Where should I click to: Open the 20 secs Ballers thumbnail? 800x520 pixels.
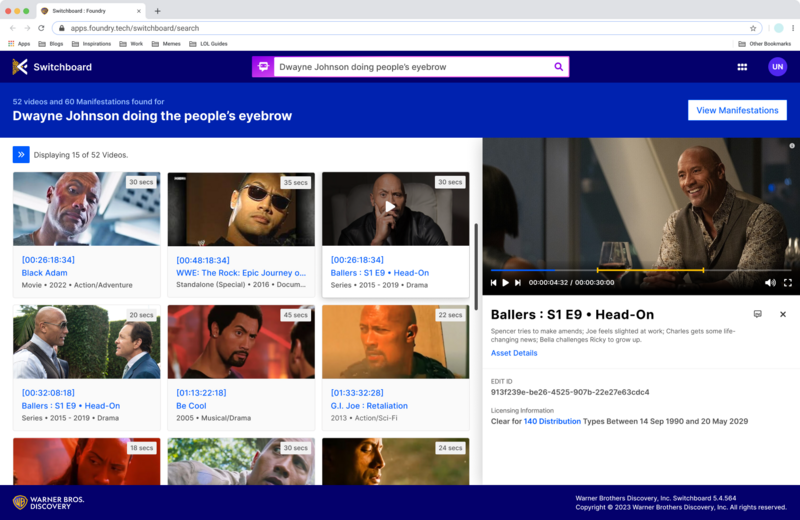(87, 342)
